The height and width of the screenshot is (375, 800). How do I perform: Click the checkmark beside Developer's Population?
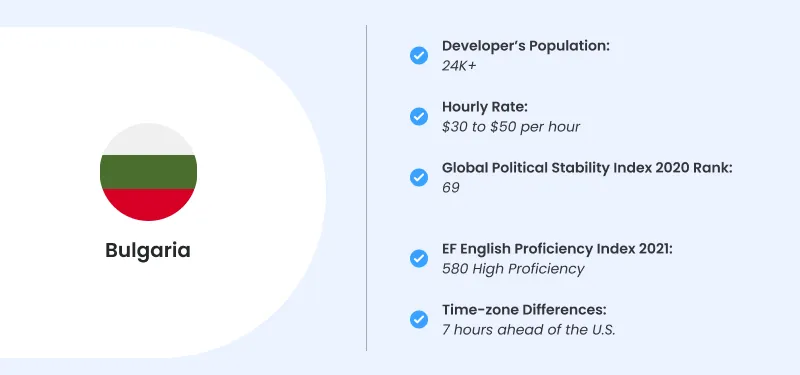(419, 55)
